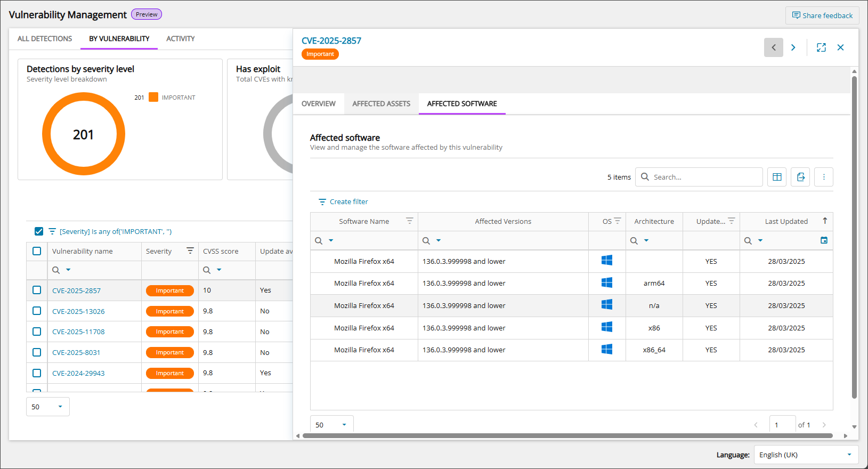Expand the detail panel to full screen
868x469 pixels.
821,47
